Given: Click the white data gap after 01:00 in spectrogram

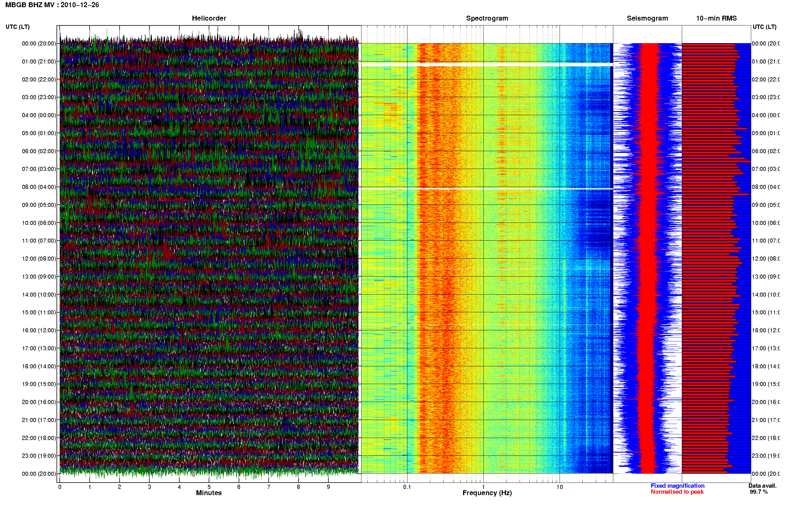Looking at the screenshot, I should [x=487, y=65].
